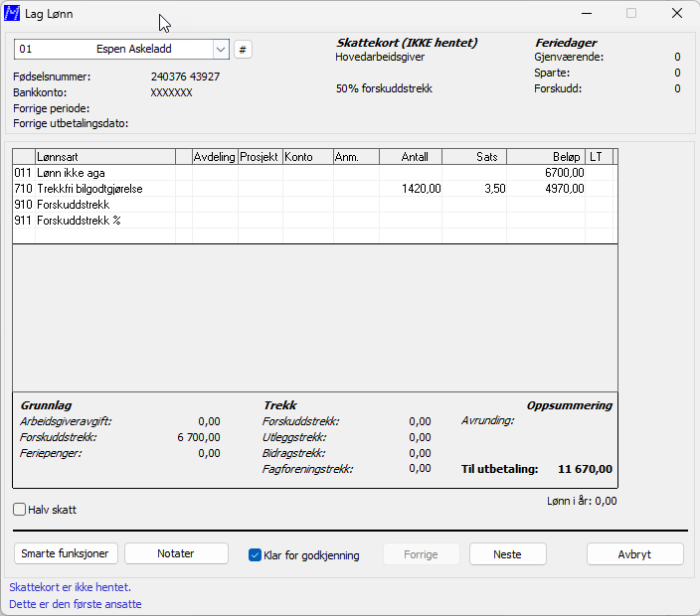The height and width of the screenshot is (616, 700).
Task: Select the 911 Forskuddstrekk % row
Action: [315, 221]
